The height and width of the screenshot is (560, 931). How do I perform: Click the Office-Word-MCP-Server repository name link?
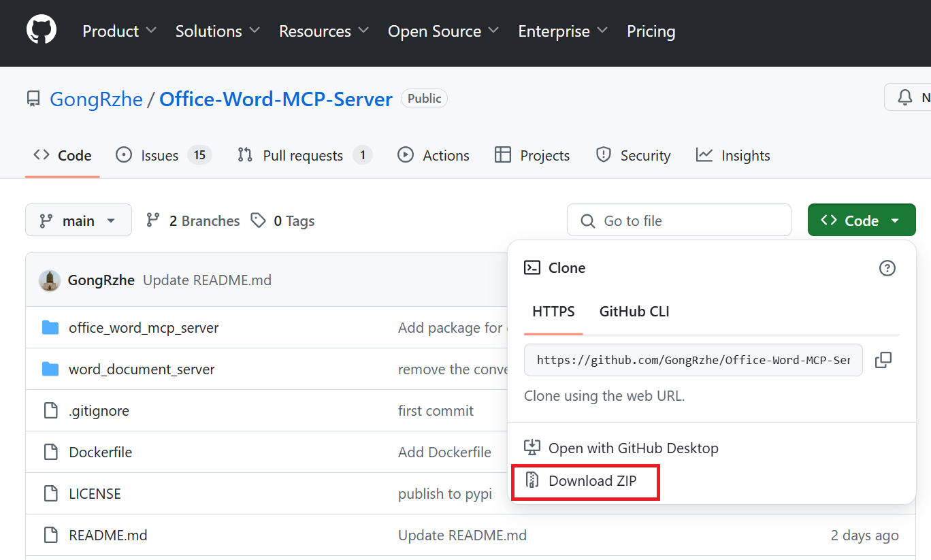[x=276, y=99]
